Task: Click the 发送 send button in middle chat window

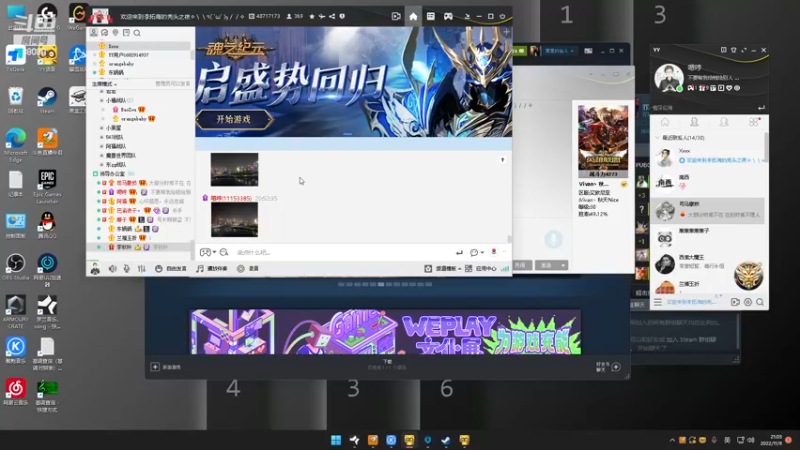Action: pos(546,265)
